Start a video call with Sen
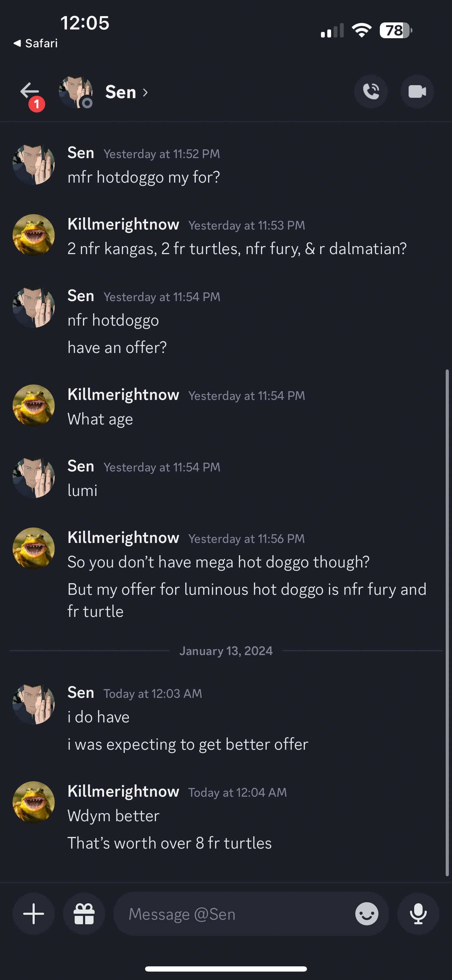 pos(417,91)
